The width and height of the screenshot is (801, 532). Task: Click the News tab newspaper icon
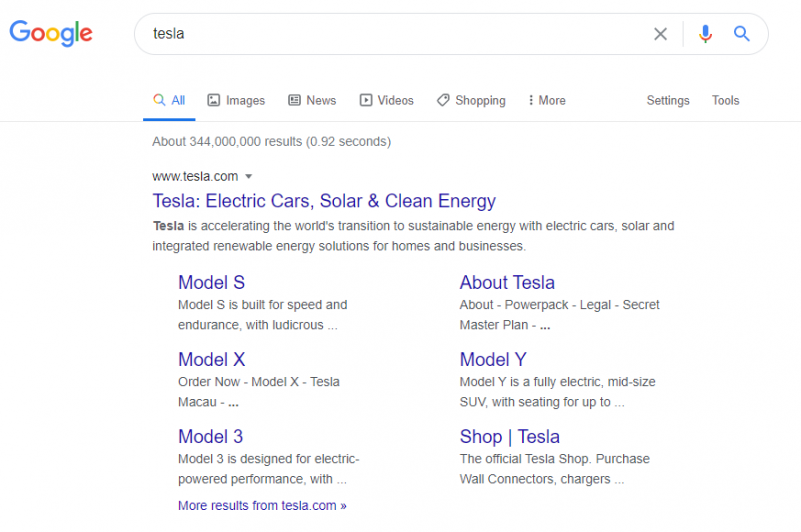pos(294,100)
